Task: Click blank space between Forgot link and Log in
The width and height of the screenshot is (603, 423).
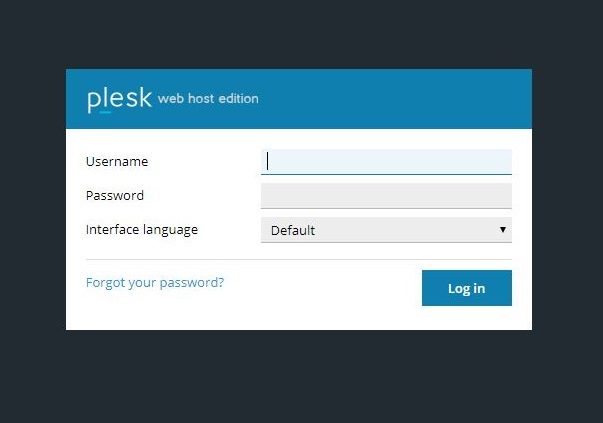Action: [x=320, y=287]
